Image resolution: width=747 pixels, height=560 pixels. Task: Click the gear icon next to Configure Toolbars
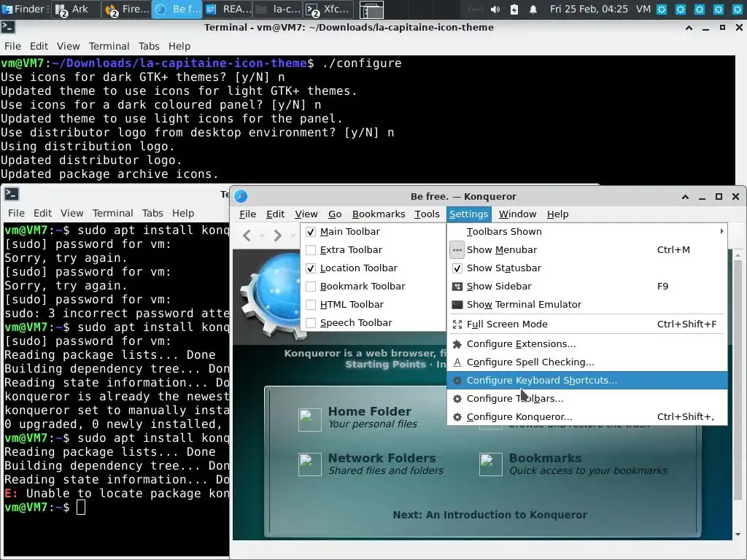(457, 399)
